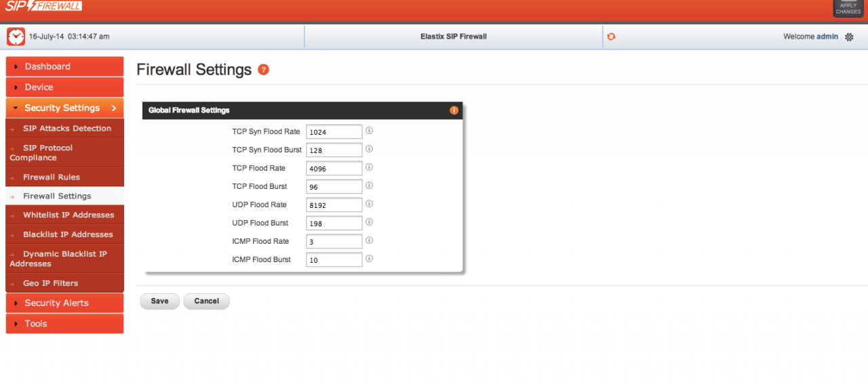Click info icon in Global Firewall Settings header

point(454,110)
